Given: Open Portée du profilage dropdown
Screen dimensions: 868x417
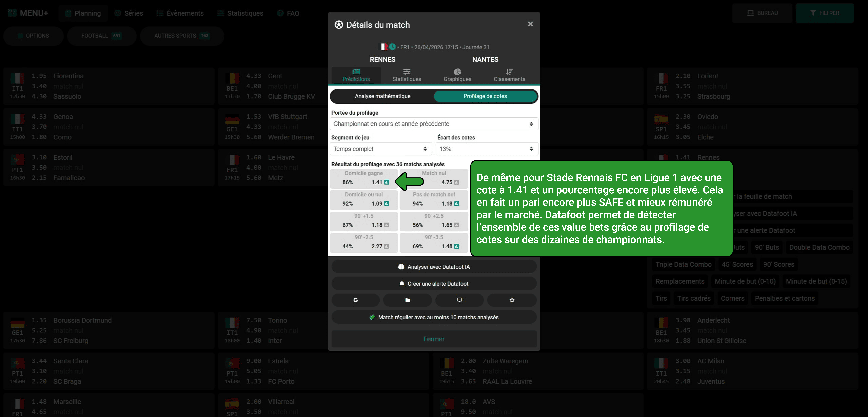Looking at the screenshot, I should pos(434,124).
